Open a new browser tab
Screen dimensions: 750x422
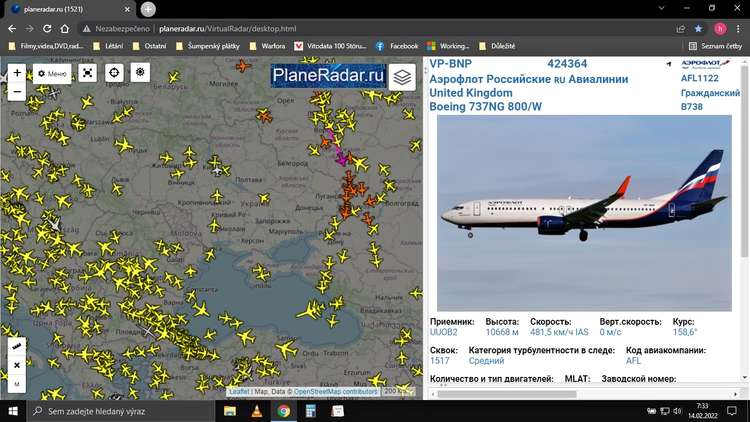[148, 9]
